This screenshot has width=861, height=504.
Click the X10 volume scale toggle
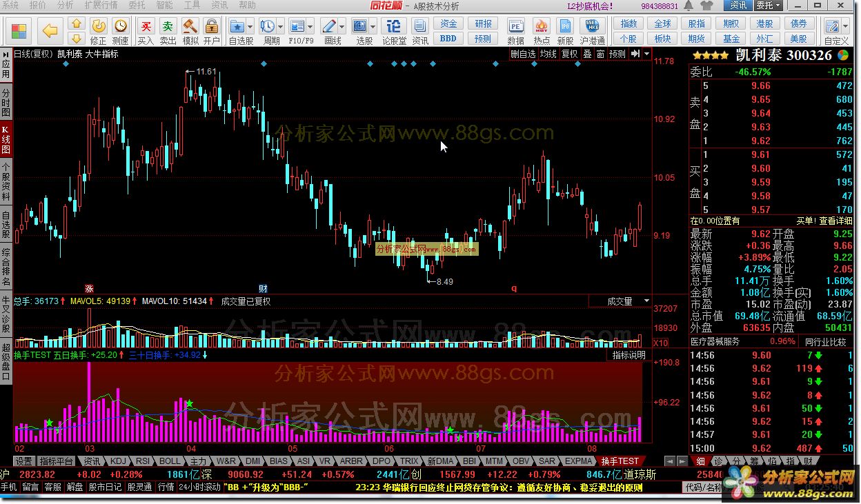(x=660, y=343)
